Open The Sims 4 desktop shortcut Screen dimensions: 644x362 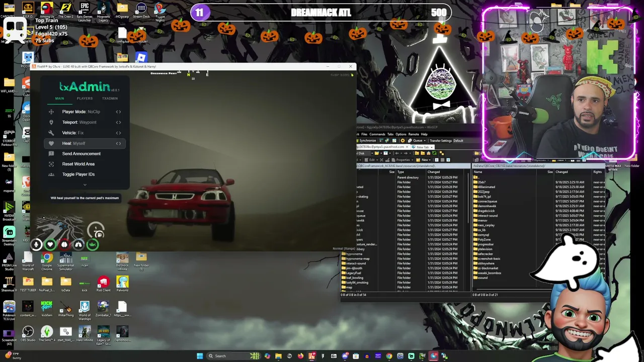pyautogui.click(x=47, y=334)
